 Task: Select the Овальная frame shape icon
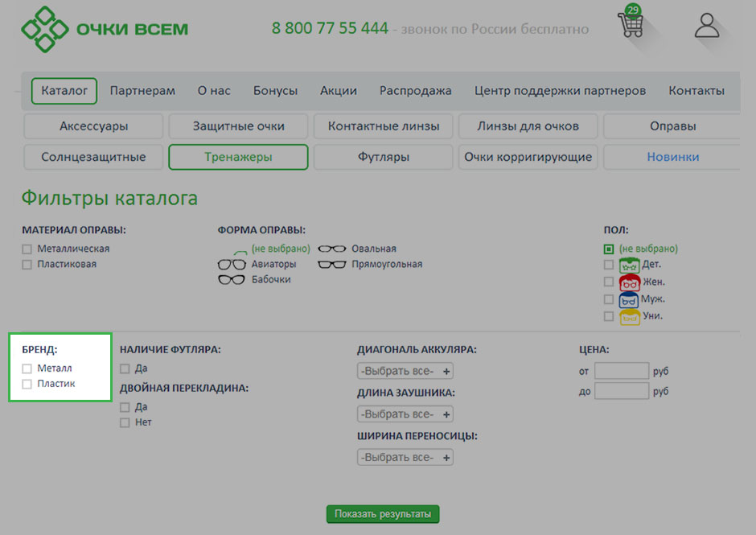pos(332,249)
